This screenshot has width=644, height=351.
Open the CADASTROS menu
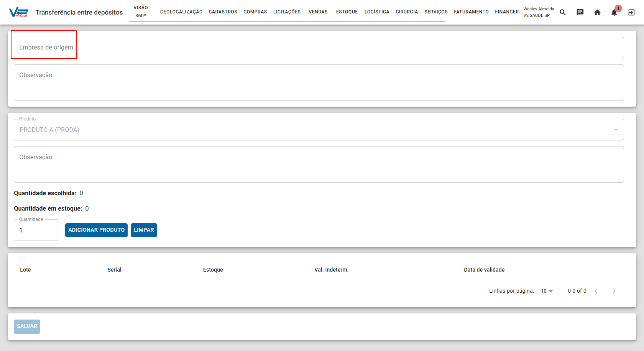[x=223, y=12]
